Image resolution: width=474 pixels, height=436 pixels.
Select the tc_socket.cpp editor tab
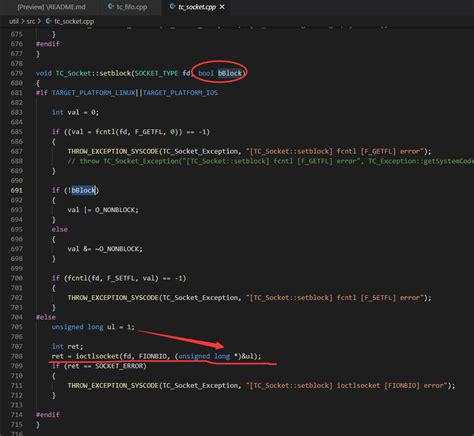coord(197,7)
